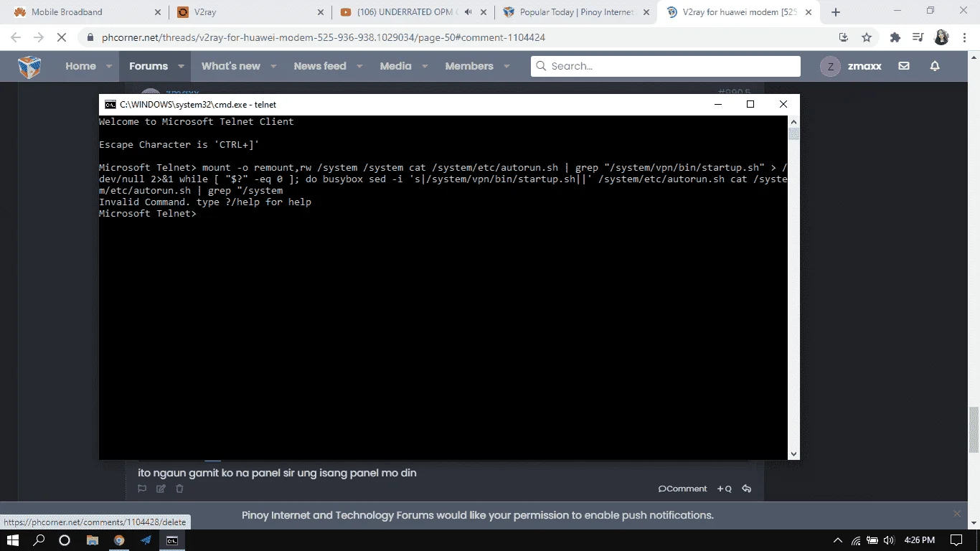Switch to the V2ray tab

(x=250, y=12)
